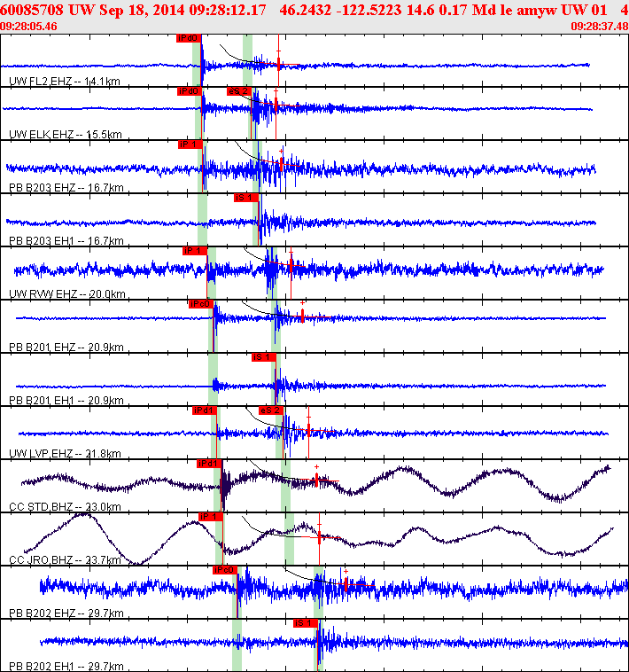Screen dimensions: 629x672
Task: Click the station label UW FL2 EHZ -- 14.1km
Action: [x=64, y=81]
